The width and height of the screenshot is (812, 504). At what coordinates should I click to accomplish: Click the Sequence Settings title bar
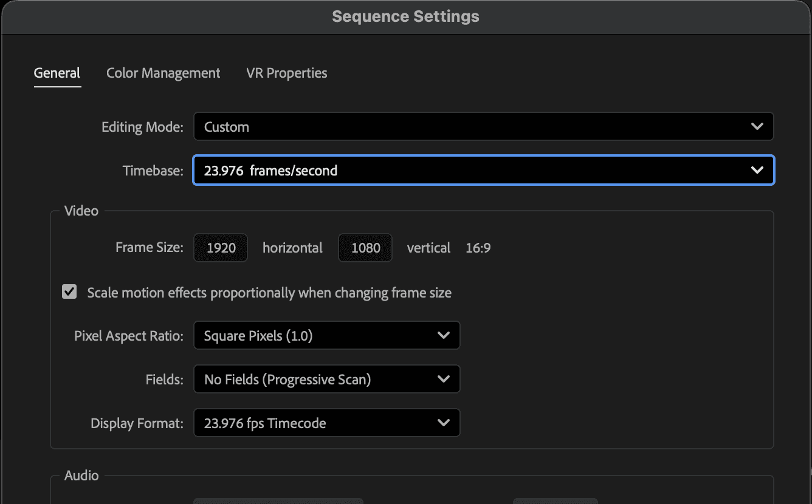pyautogui.click(x=405, y=16)
